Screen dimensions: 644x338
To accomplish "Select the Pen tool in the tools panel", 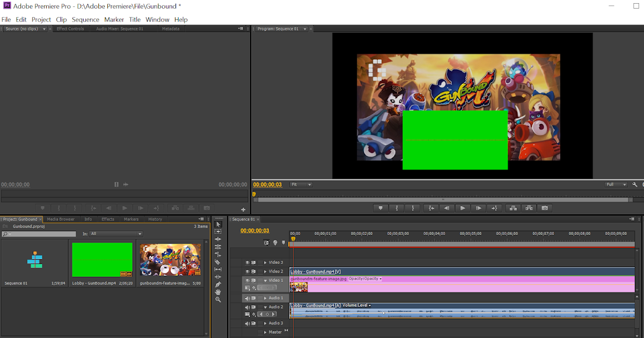I will pos(218,284).
